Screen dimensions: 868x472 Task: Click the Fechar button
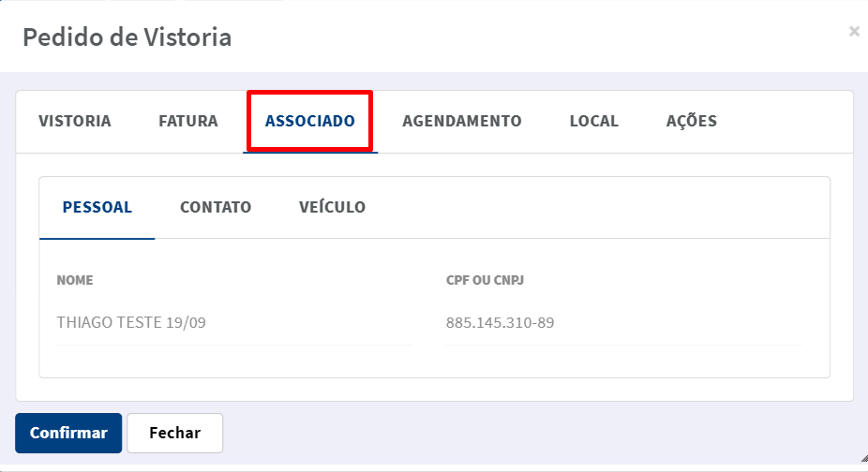point(175,433)
